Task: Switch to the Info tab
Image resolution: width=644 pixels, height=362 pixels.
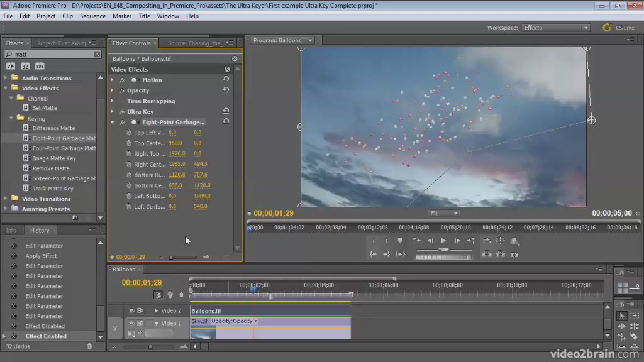Action: click(11, 230)
